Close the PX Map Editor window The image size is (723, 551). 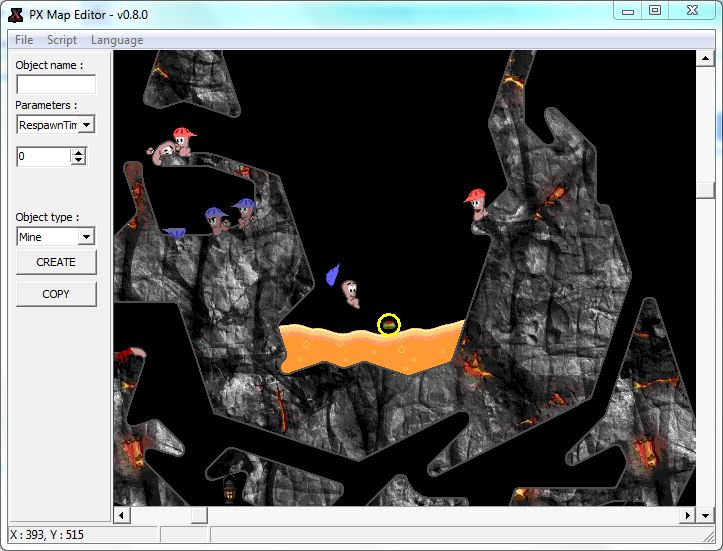pos(692,11)
